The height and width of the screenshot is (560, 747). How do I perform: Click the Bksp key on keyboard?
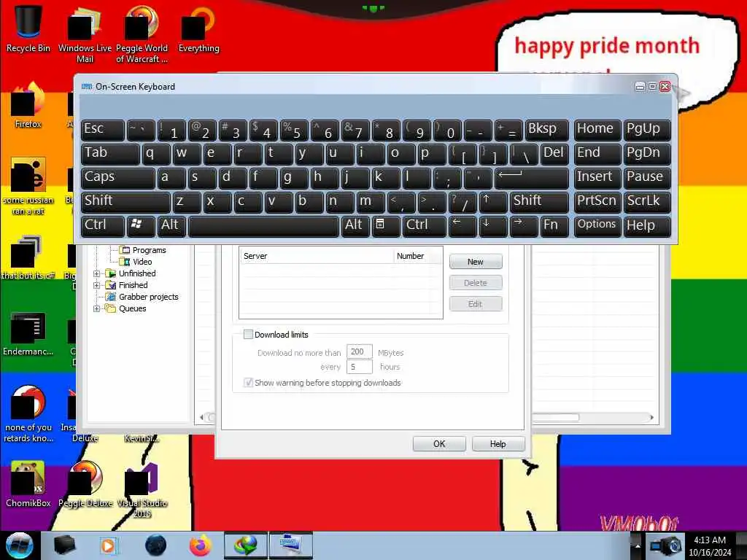(546, 130)
